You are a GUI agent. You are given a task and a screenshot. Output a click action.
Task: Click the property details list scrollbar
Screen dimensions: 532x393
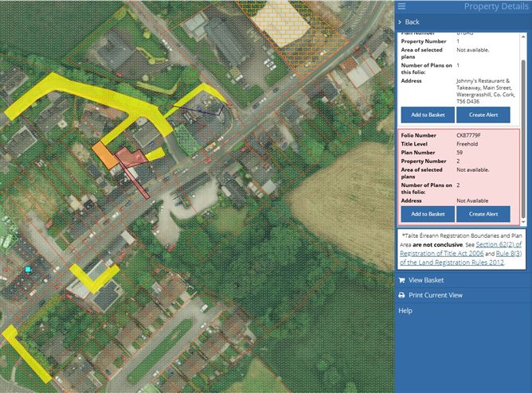tap(523, 95)
